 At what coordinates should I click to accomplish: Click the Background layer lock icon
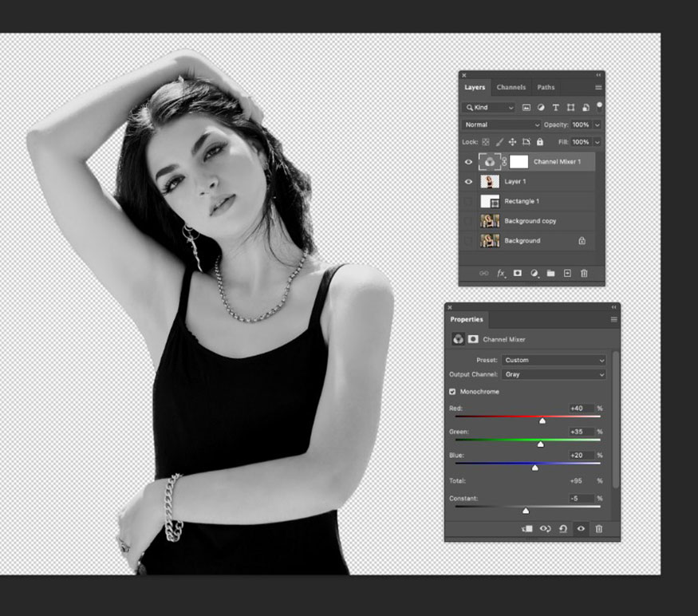point(582,240)
